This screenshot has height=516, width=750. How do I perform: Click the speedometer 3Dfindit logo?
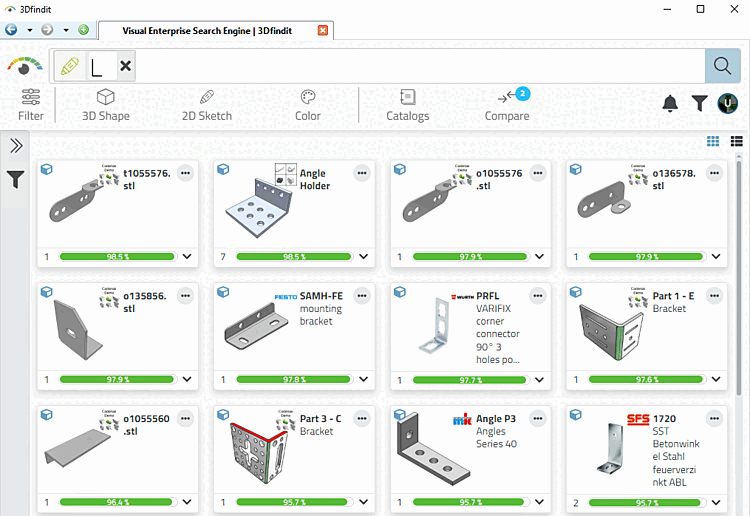tap(24, 66)
